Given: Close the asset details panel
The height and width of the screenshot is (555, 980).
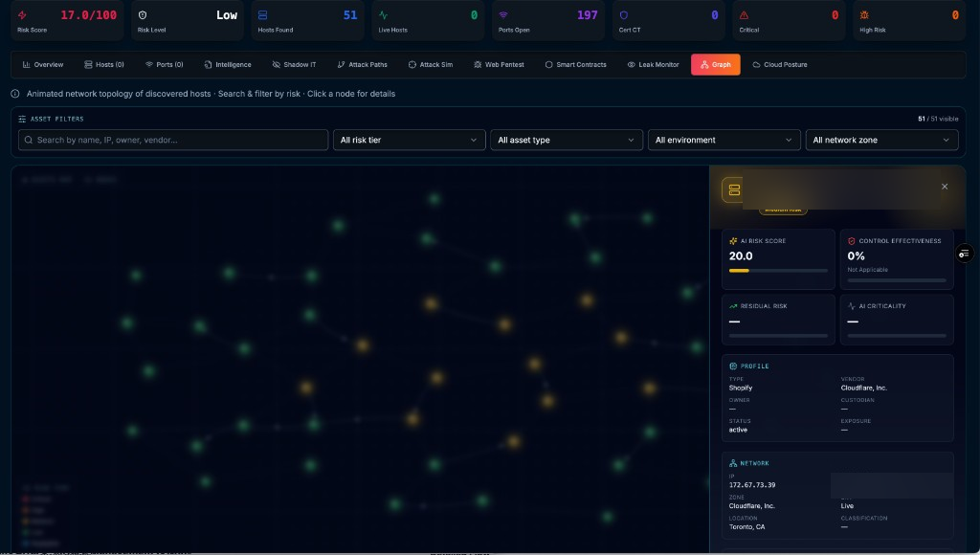Looking at the screenshot, I should [x=945, y=187].
